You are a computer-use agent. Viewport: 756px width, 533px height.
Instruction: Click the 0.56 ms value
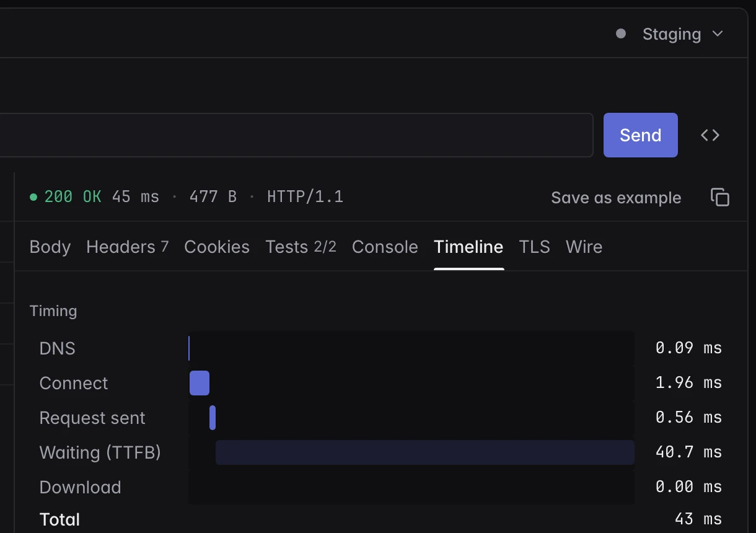point(689,417)
